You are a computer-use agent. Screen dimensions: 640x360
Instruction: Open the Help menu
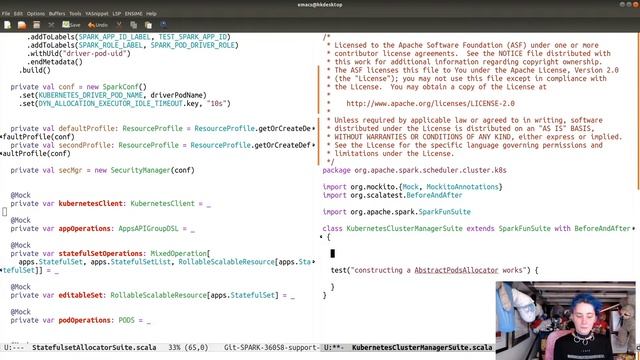pyautogui.click(x=151, y=13)
